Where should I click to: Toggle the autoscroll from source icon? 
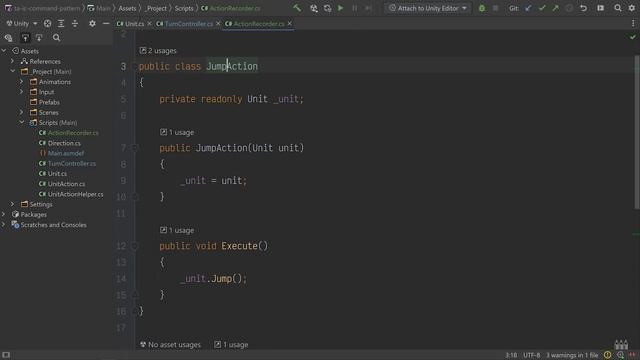(39, 38)
